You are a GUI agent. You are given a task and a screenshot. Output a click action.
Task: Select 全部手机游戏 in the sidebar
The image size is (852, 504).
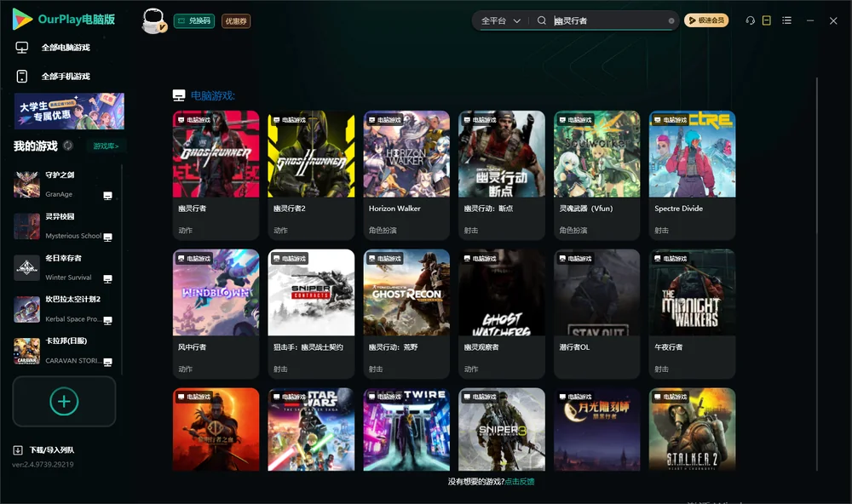pyautogui.click(x=66, y=77)
